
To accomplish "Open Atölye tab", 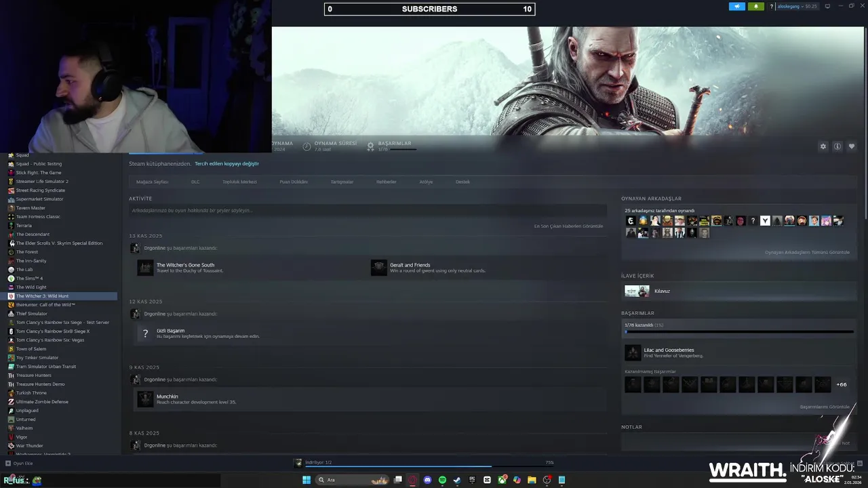I will tap(426, 182).
